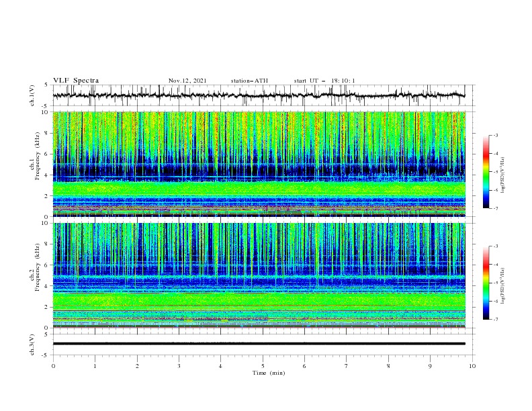Click the "-3" tick on ch.2 colorbar
The image size is (532, 411).
(x=496, y=246)
